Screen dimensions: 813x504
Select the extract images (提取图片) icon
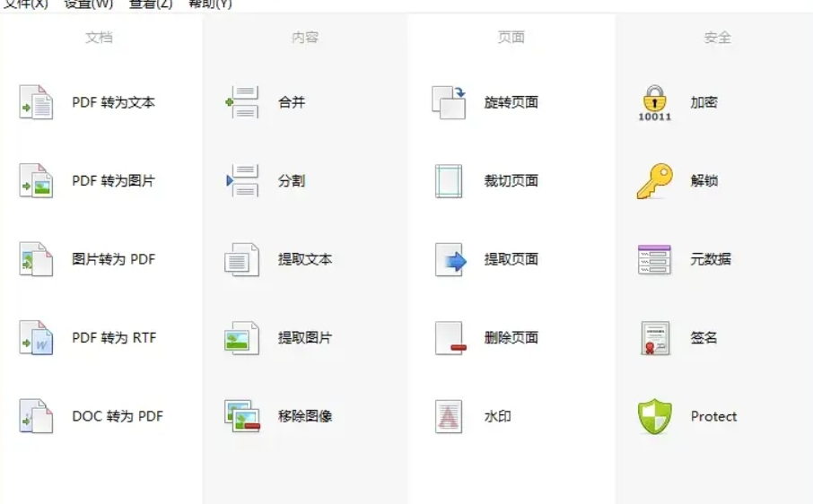[x=241, y=338]
